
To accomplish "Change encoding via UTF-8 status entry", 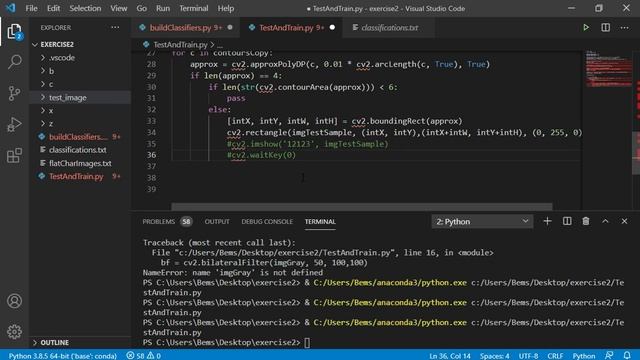I will [528, 356].
